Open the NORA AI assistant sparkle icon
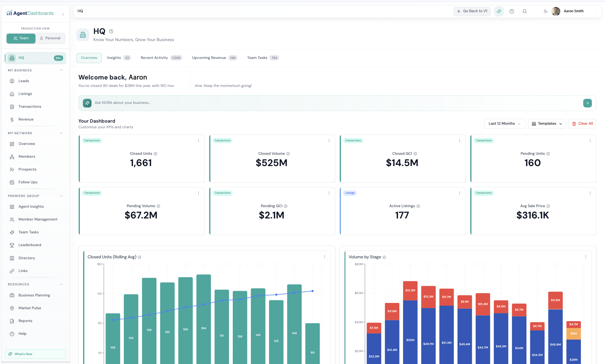The image size is (605, 364). pyautogui.click(x=499, y=11)
